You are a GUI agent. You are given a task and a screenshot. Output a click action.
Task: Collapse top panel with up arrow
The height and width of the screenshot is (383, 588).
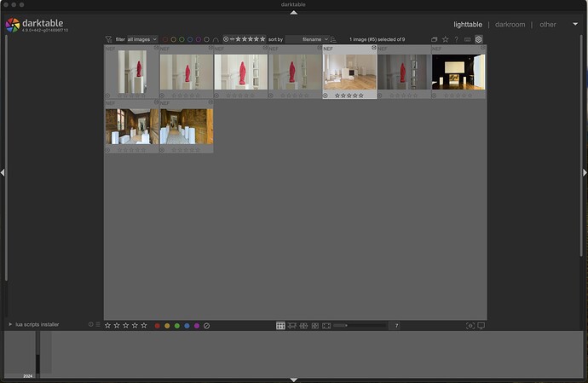click(294, 13)
